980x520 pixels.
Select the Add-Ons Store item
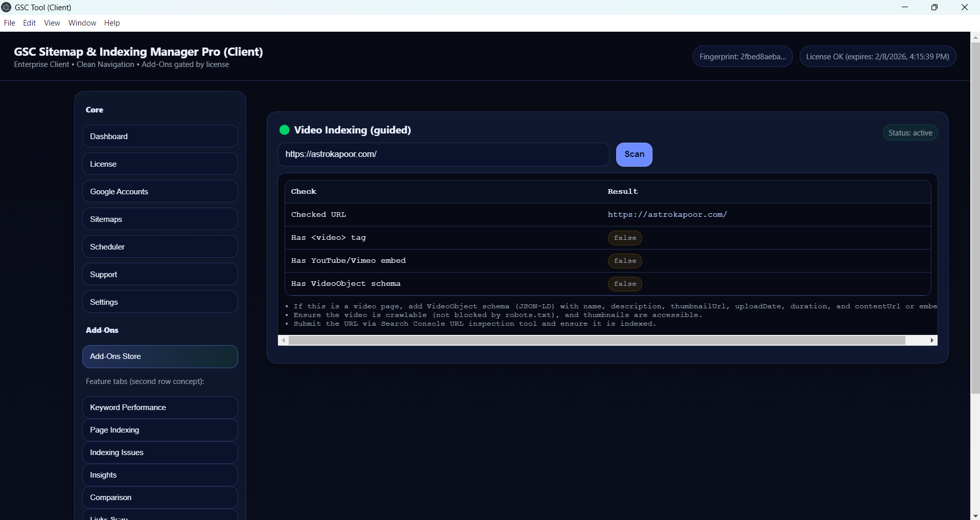click(x=160, y=356)
